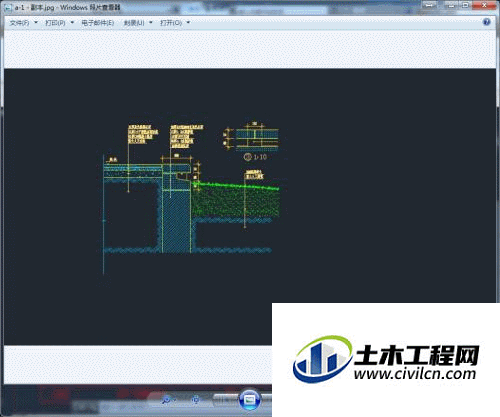The image size is (500, 417).
Task: Open the 打开(O) menu
Action: [x=171, y=23]
